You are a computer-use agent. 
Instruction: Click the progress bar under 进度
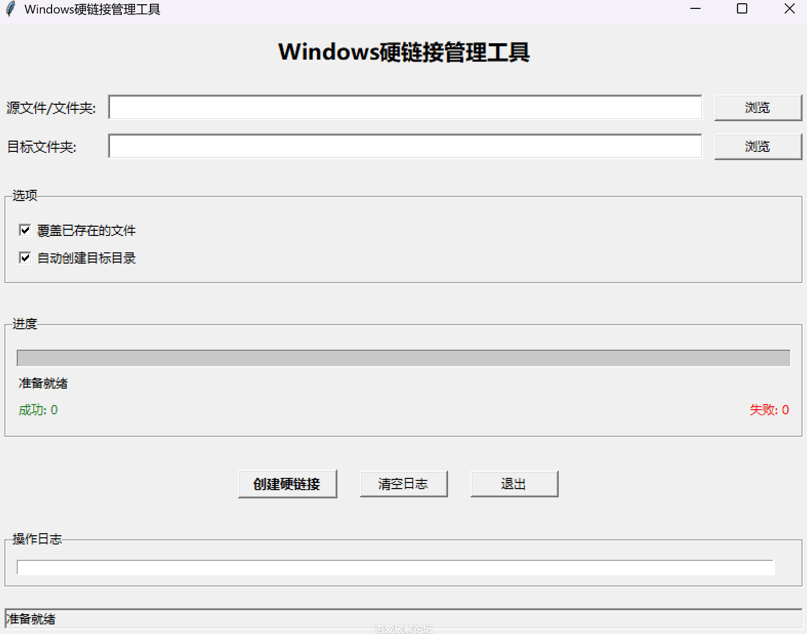tap(404, 358)
